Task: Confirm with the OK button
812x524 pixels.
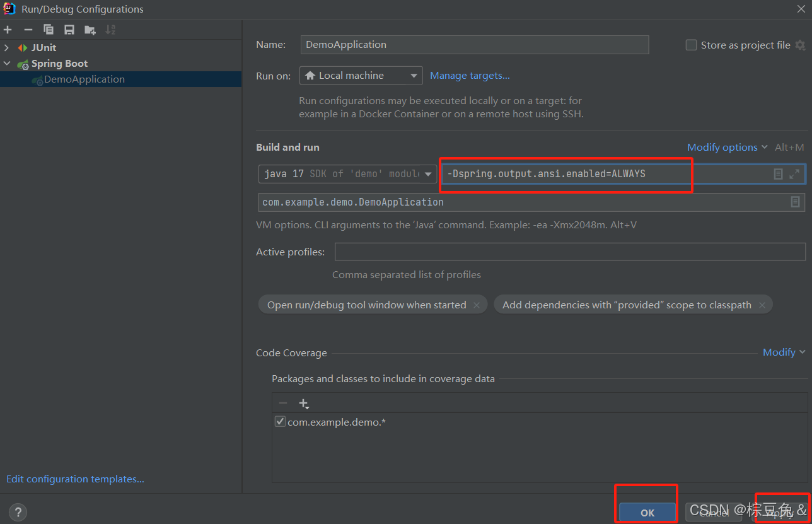Action: tap(647, 513)
